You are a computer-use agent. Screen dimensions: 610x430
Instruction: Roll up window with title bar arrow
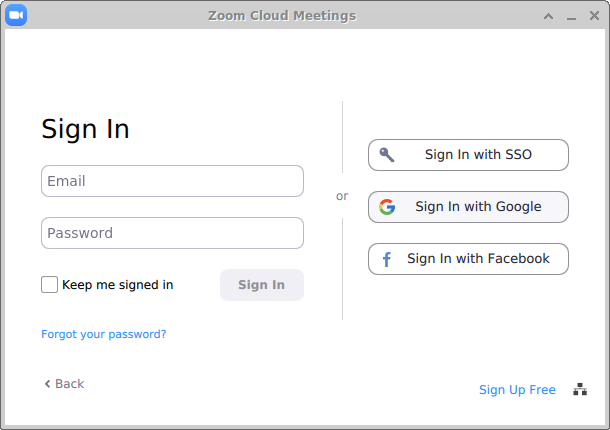(548, 16)
